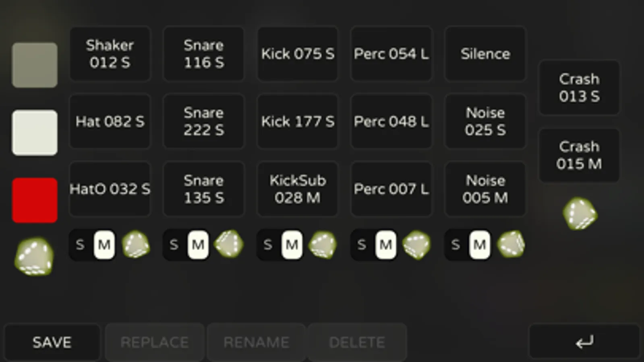Select the red color swatch
This screenshot has height=362, width=644.
pyautogui.click(x=35, y=200)
